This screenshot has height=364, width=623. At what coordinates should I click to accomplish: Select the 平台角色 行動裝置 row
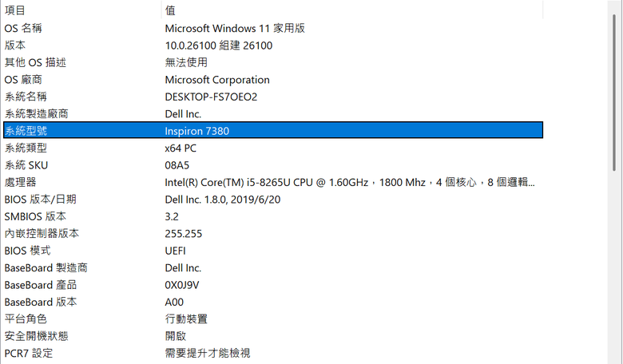coord(273,318)
